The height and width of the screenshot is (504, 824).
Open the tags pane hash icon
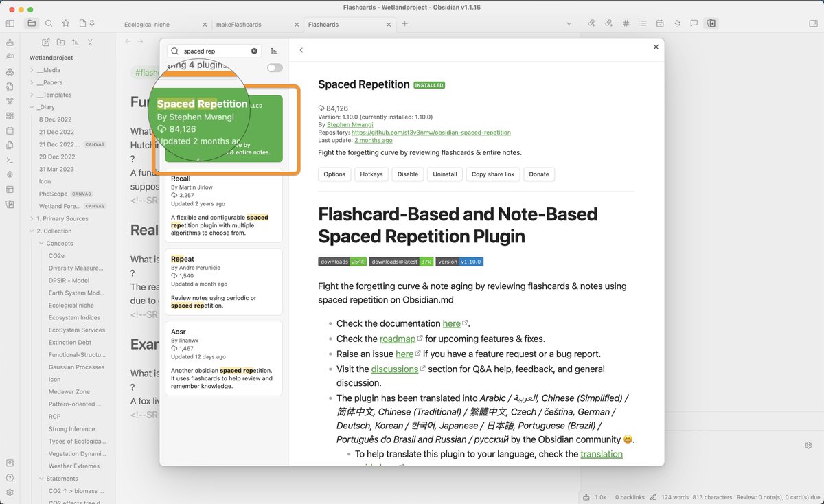[x=626, y=23]
